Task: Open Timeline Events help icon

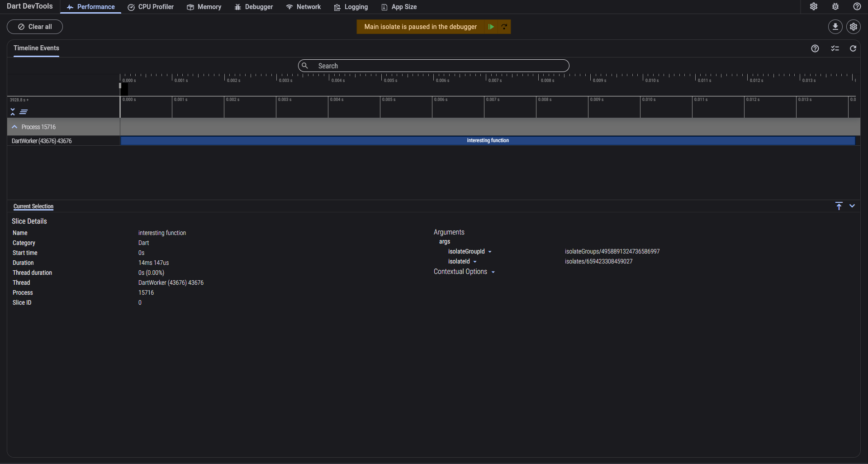Action: 815,48
